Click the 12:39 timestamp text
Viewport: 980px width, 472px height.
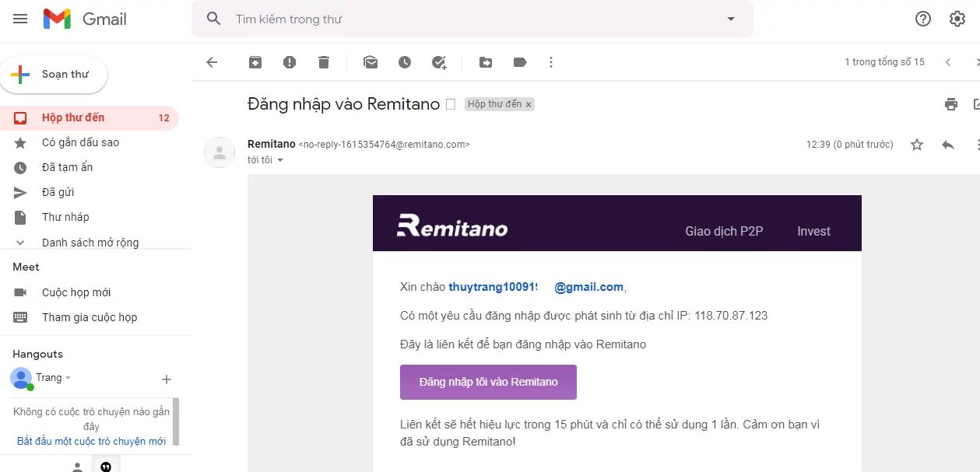[850, 145]
